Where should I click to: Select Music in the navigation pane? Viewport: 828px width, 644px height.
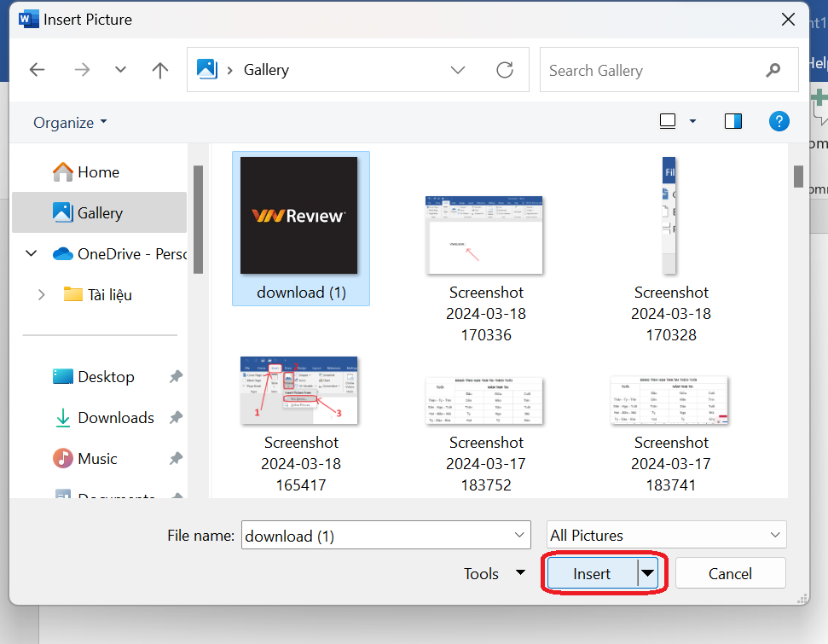(x=97, y=458)
